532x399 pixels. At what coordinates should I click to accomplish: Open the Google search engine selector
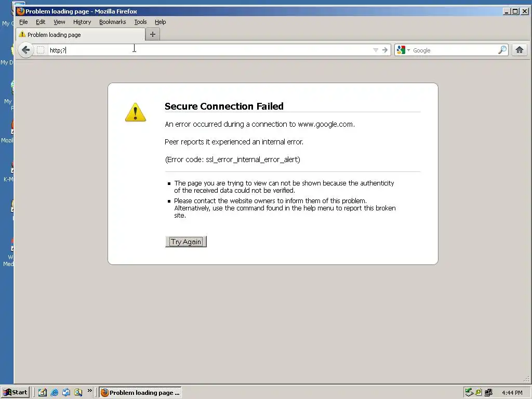tap(403, 50)
